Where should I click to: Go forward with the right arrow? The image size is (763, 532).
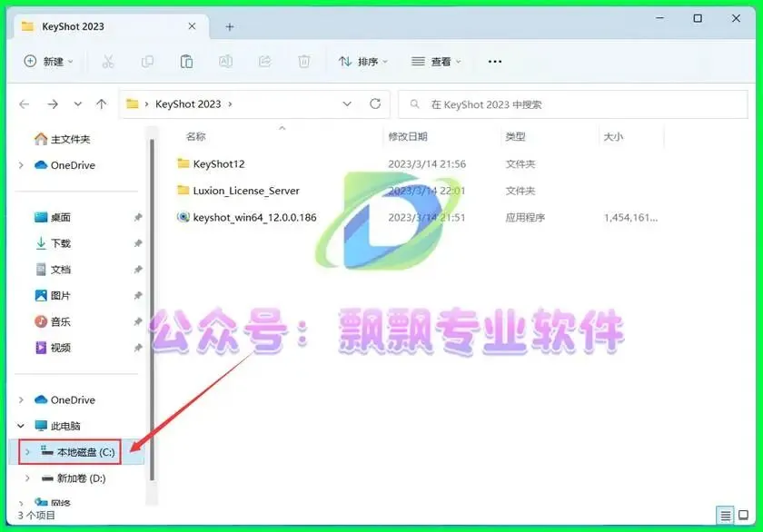point(53,104)
